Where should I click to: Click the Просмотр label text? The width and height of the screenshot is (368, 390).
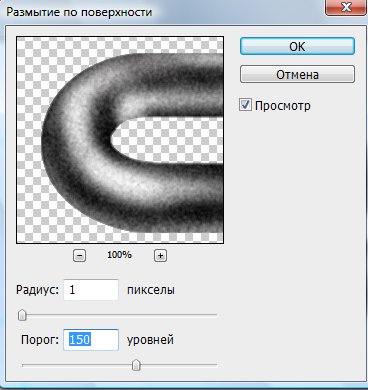click(x=283, y=106)
